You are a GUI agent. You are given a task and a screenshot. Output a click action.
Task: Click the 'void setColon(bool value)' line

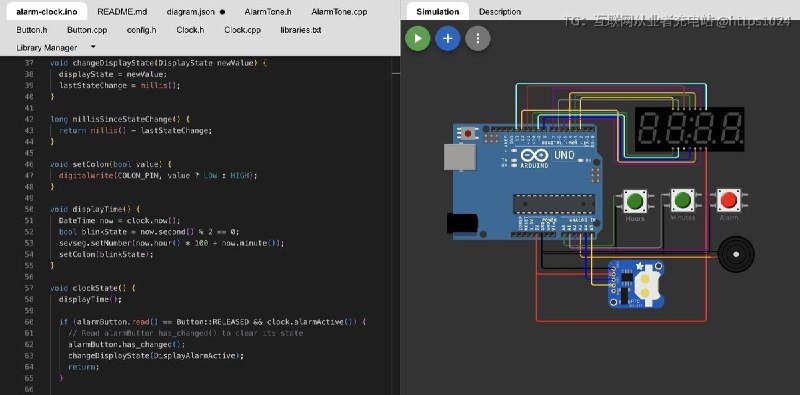pos(111,164)
